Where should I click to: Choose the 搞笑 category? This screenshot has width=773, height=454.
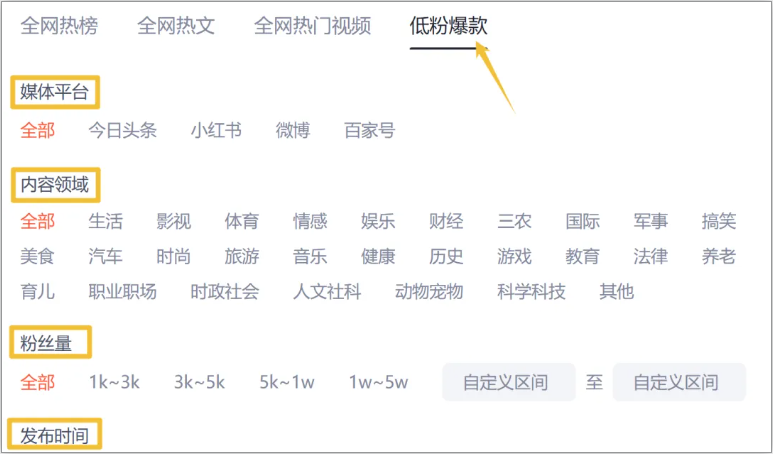719,221
